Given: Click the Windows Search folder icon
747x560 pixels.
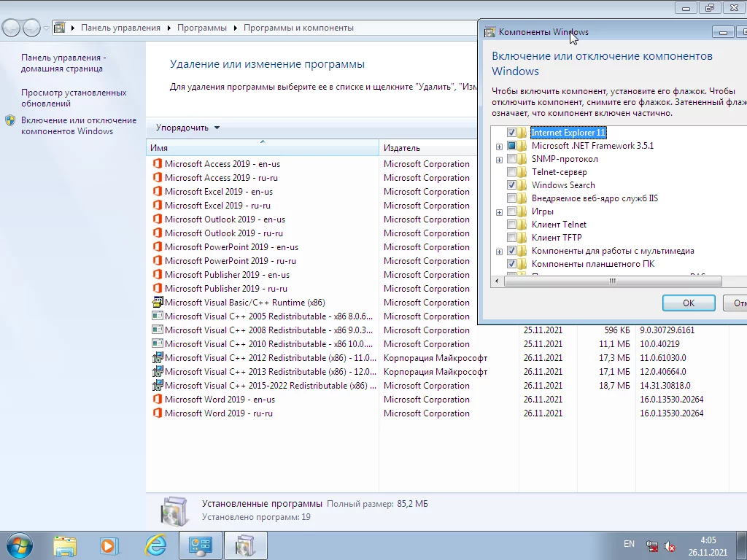Looking at the screenshot, I should 522,184.
